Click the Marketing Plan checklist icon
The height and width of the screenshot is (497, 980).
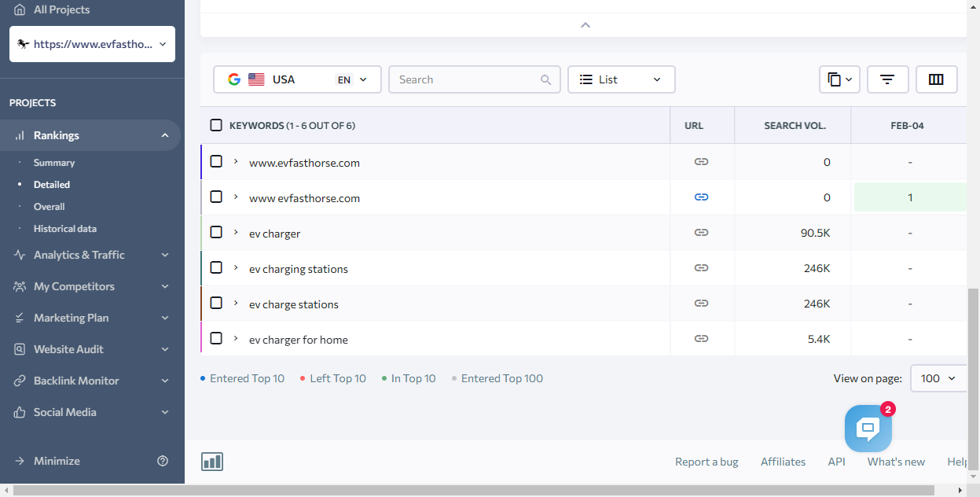coord(20,318)
